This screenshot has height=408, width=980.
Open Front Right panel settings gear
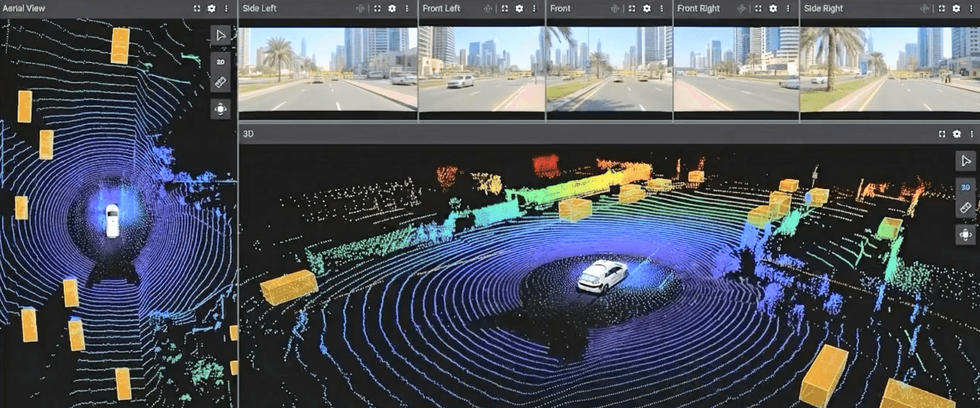click(x=773, y=9)
